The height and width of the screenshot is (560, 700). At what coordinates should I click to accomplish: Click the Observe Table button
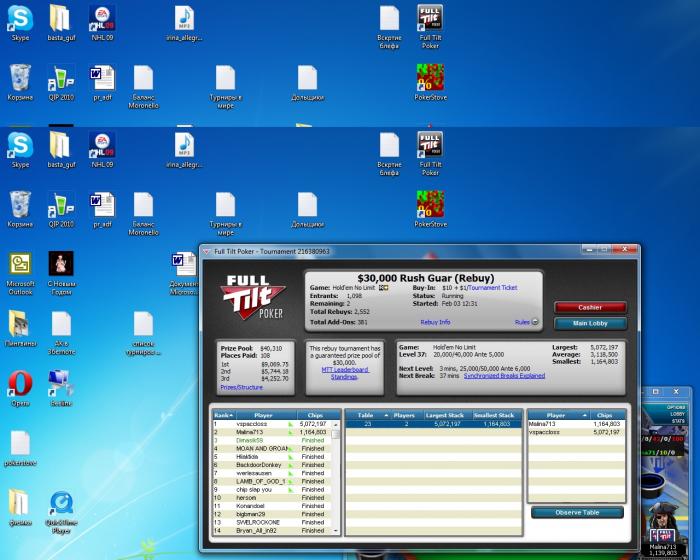coord(577,513)
